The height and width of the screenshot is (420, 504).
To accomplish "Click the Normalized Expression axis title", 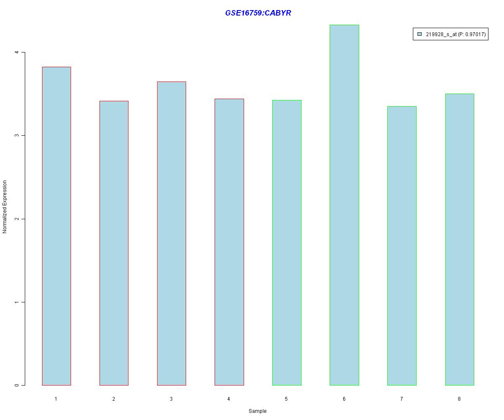I will (5, 207).
